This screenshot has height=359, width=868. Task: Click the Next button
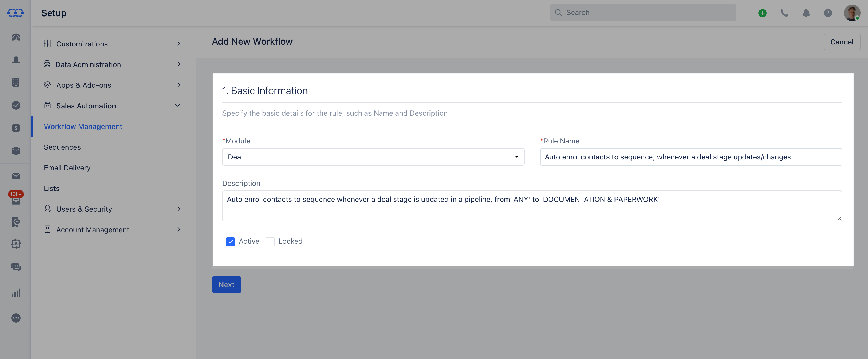pyautogui.click(x=226, y=285)
